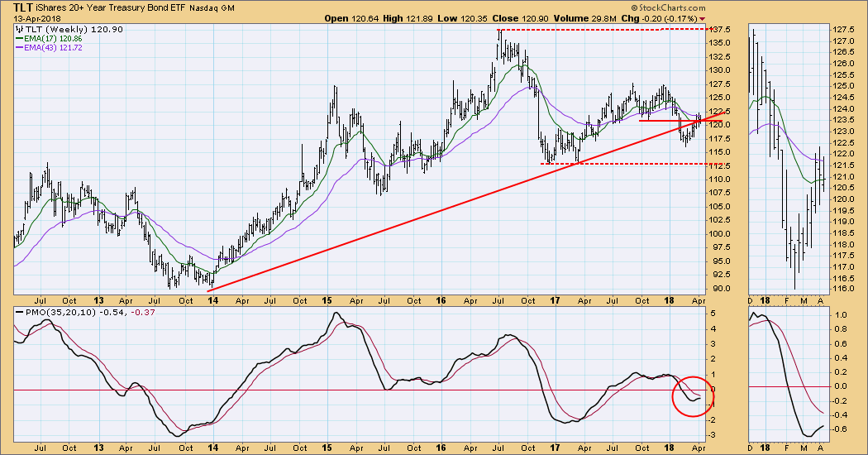Click the black PMO legend line marker
868x455 pixels.
[x=19, y=312]
